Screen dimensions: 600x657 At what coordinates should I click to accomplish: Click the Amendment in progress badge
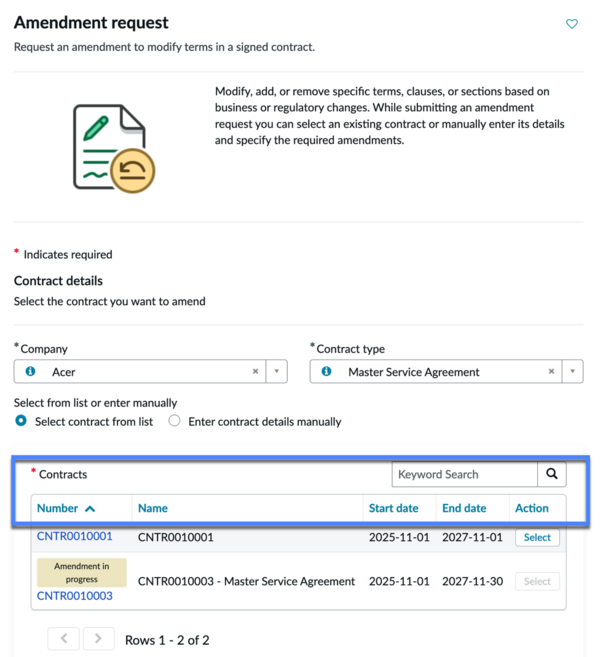(82, 572)
